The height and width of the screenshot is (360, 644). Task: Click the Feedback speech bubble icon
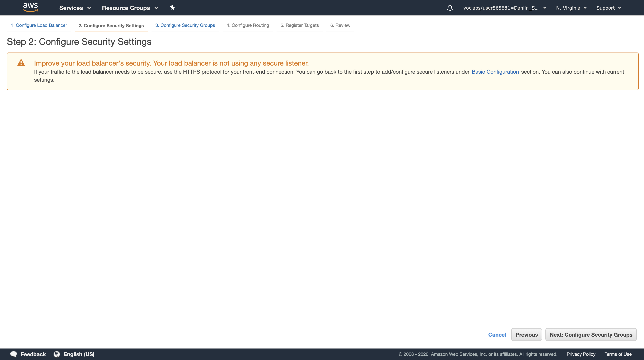tap(14, 354)
